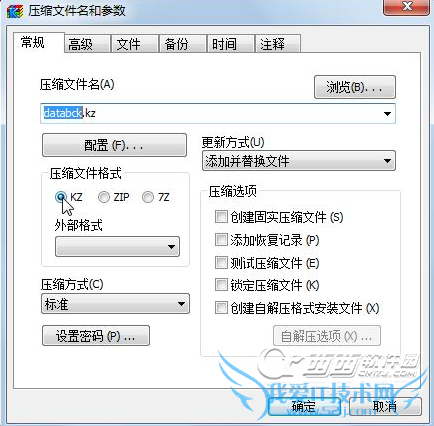This screenshot has height=426, width=434.
Task: Click the 浏览(B)... button
Action: click(355, 87)
